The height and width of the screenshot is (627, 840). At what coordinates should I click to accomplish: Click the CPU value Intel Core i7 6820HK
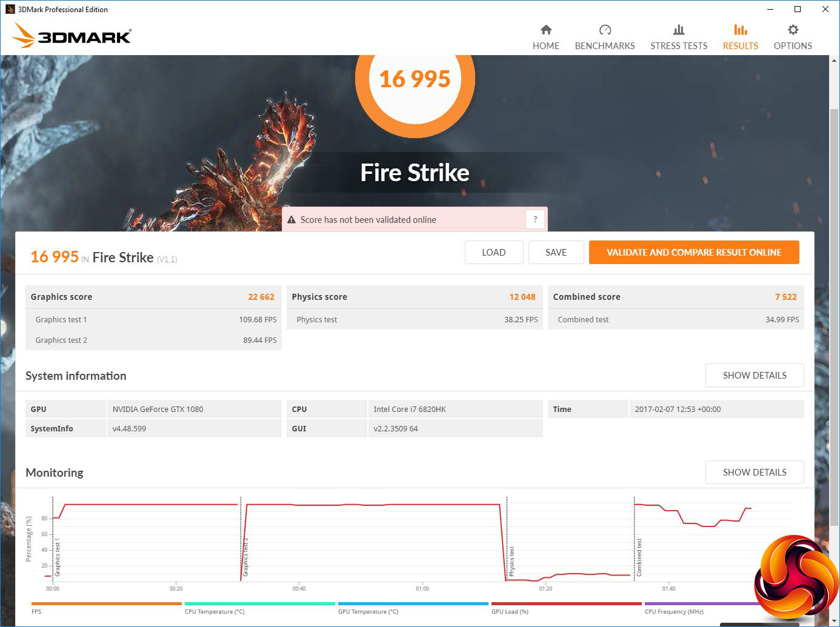tap(410, 410)
